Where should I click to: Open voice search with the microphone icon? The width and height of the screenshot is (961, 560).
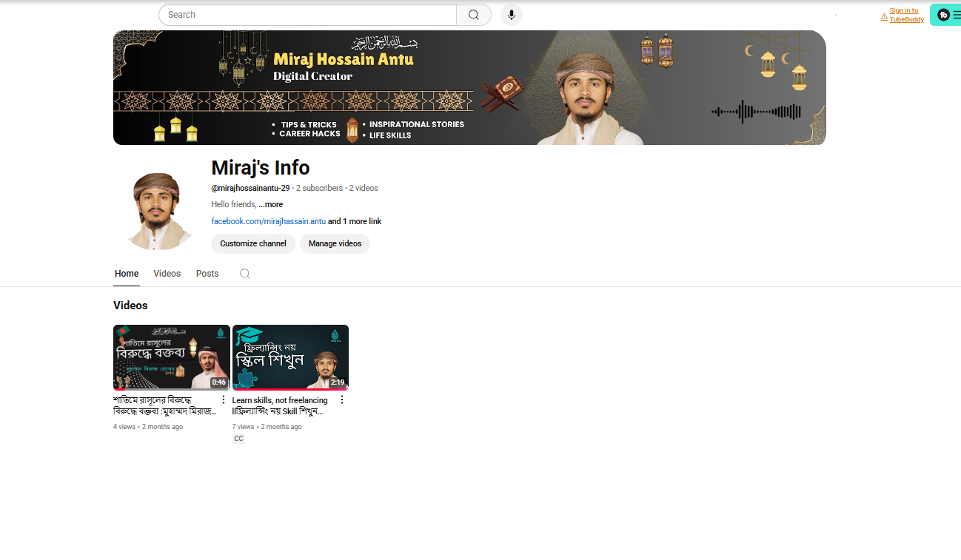tap(511, 14)
